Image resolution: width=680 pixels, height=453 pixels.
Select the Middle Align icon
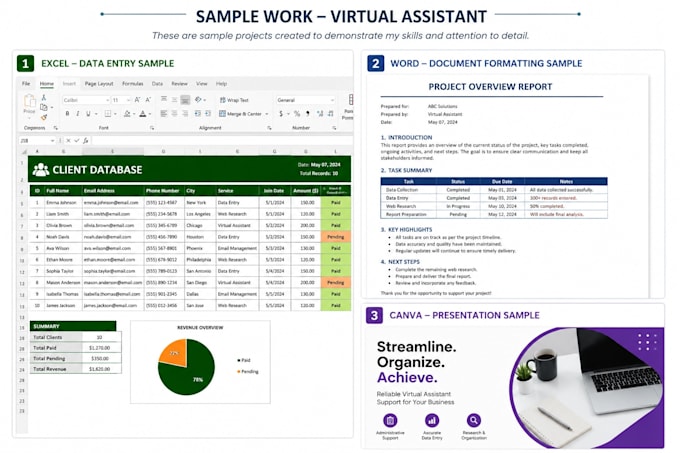[x=174, y=100]
